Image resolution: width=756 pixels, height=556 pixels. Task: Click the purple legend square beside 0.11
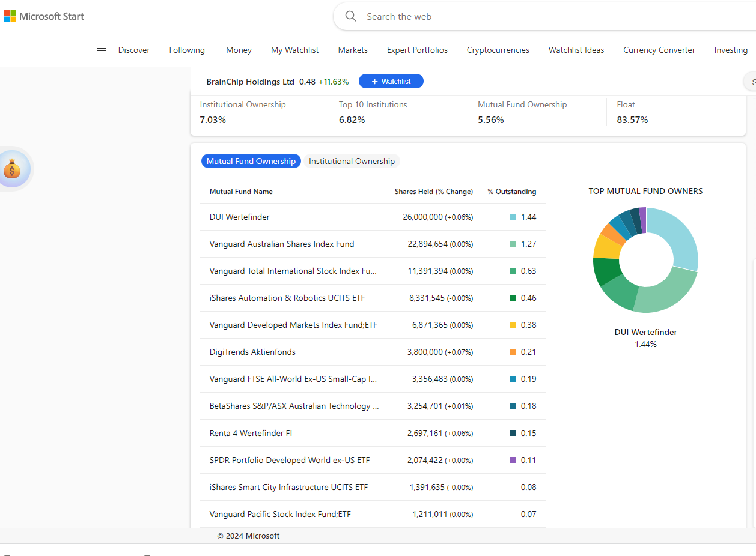click(513, 460)
